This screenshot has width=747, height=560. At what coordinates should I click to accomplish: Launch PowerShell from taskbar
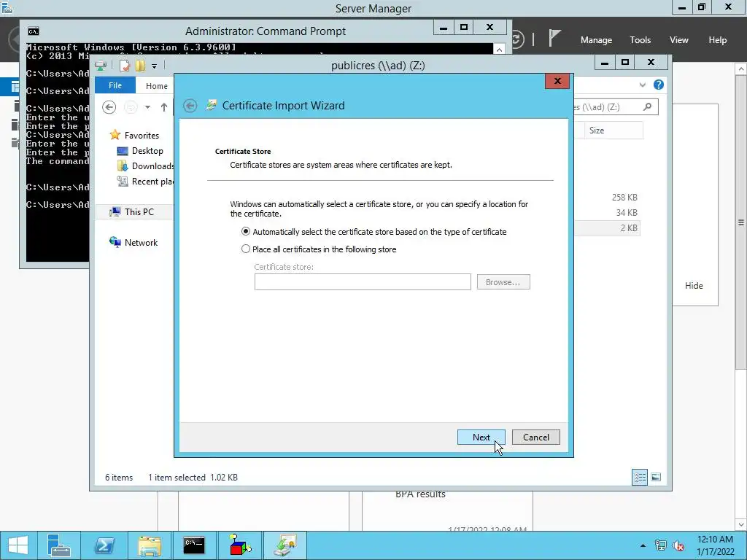(104, 545)
